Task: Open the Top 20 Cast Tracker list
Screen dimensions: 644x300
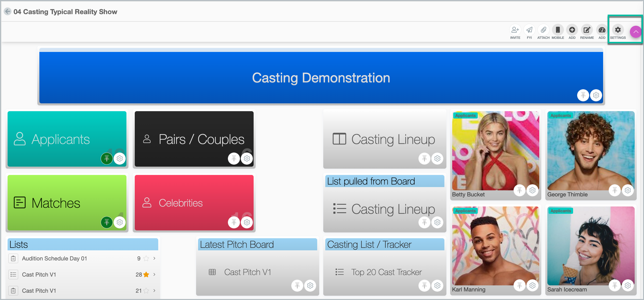Action: point(386,272)
